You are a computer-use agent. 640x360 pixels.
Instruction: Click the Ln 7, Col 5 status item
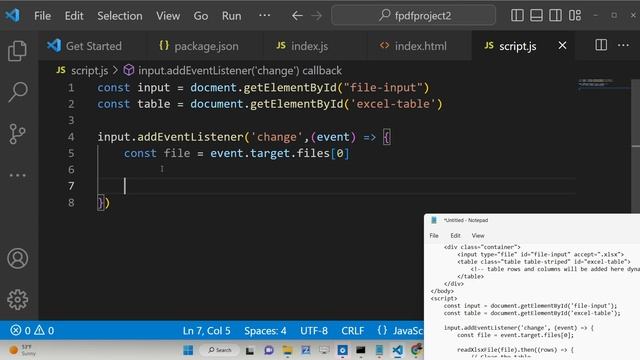click(207, 330)
